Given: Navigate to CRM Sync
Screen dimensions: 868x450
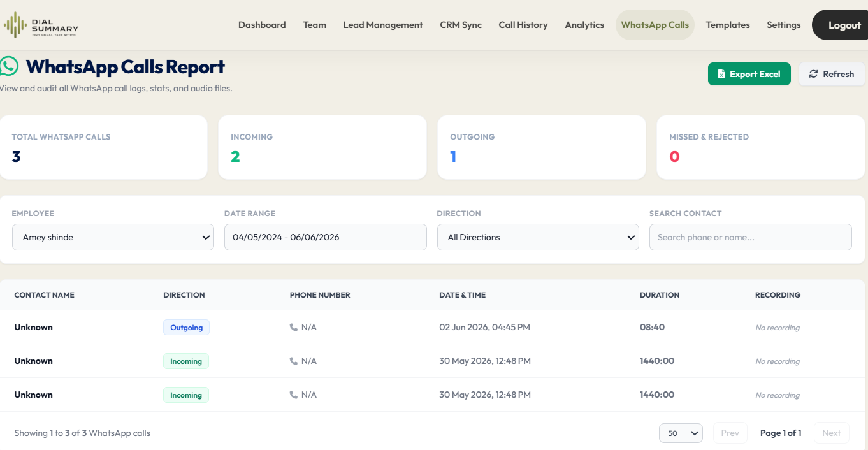Looking at the screenshot, I should (x=461, y=25).
